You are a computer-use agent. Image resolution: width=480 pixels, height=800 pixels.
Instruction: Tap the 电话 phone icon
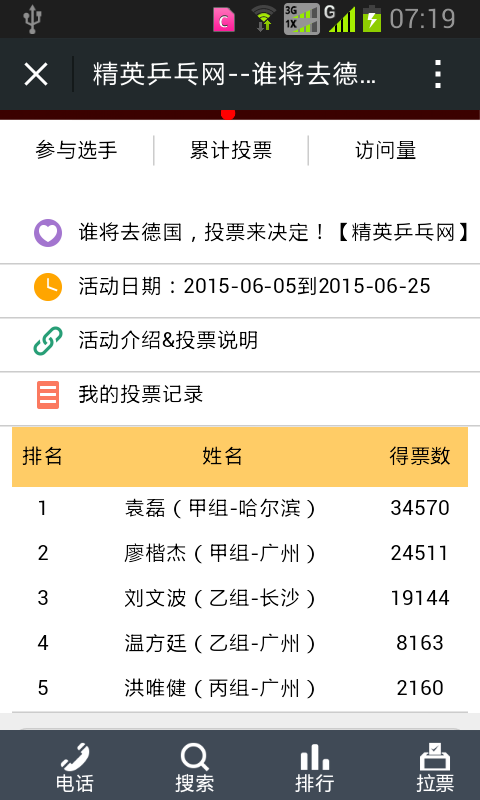tap(74, 757)
